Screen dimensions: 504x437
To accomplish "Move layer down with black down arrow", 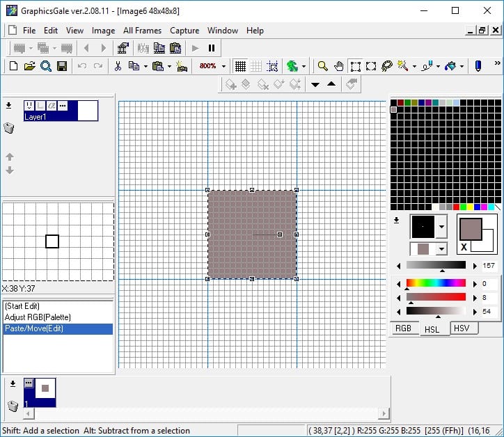I will 315,85.
